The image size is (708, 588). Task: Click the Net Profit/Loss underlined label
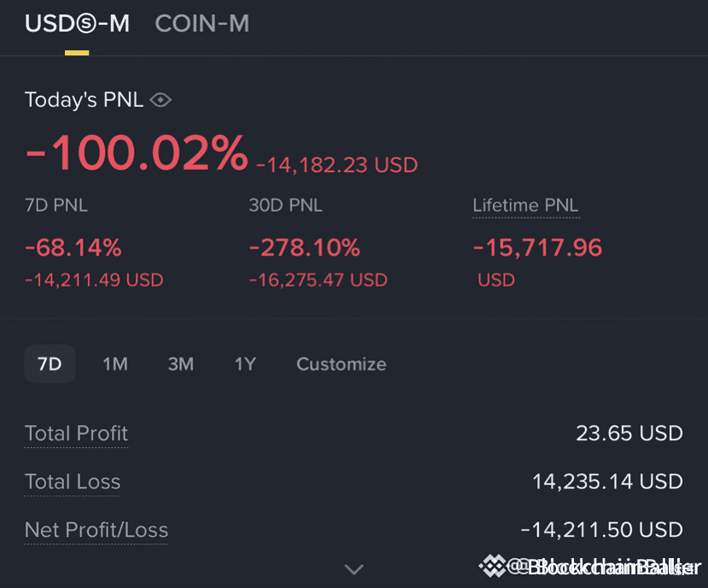pos(97,530)
